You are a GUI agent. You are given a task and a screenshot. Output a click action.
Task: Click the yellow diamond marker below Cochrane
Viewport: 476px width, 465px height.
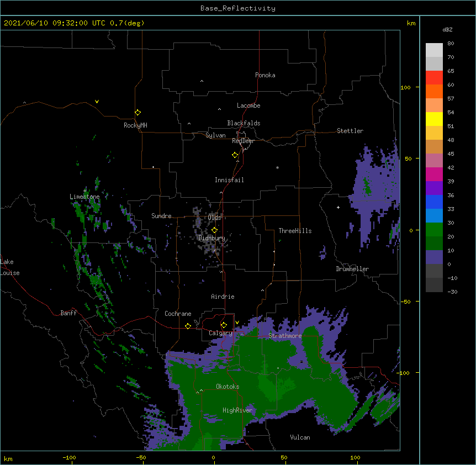tap(188, 326)
